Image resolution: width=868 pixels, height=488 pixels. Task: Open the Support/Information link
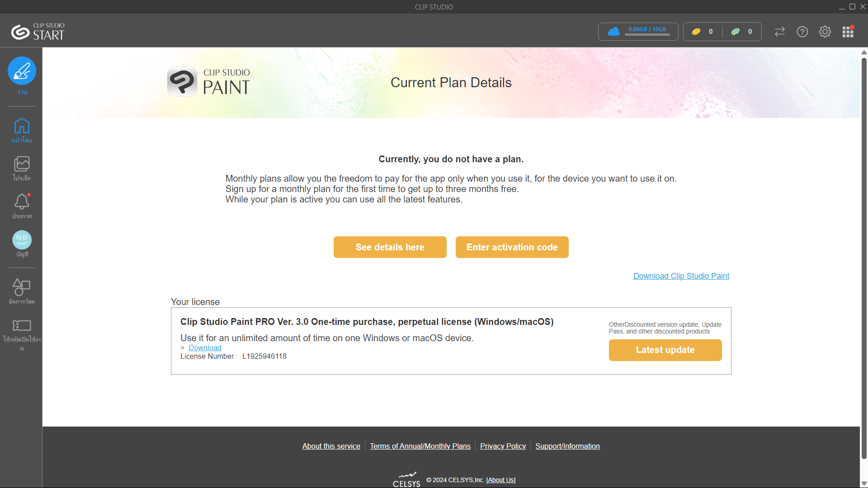point(567,446)
